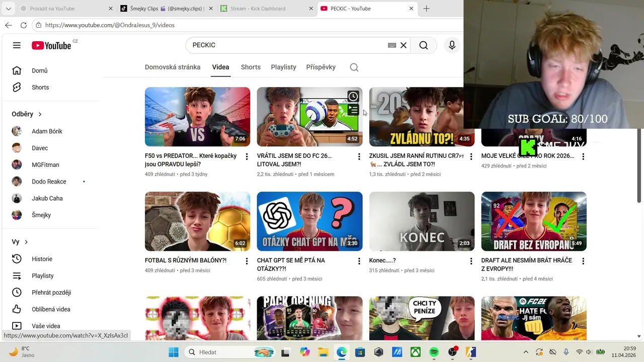Open options for FOTBAL S RŮZNÝMI BALÓNY video
This screenshot has width=644, height=362.
(x=247, y=261)
